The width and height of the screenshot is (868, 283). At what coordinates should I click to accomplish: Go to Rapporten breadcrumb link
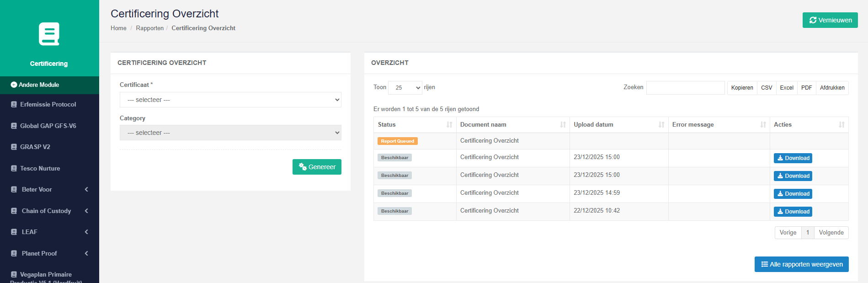149,28
